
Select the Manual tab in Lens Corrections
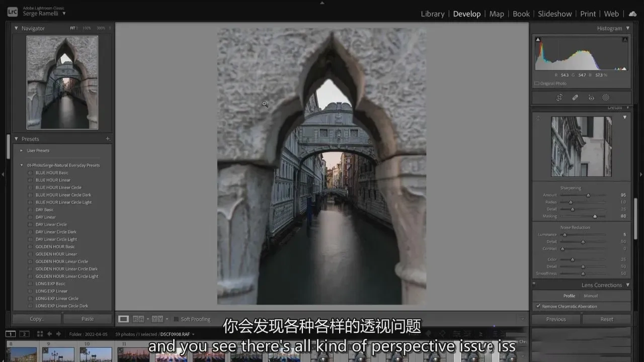coord(591,296)
